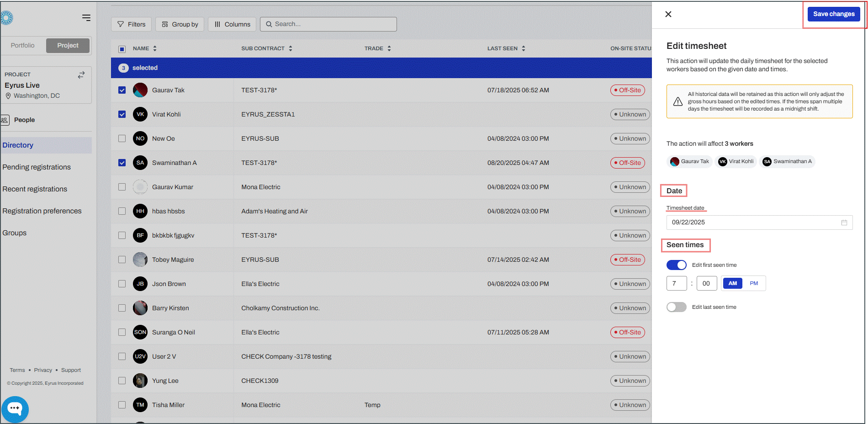Close the Edit timesheet panel

tap(668, 14)
